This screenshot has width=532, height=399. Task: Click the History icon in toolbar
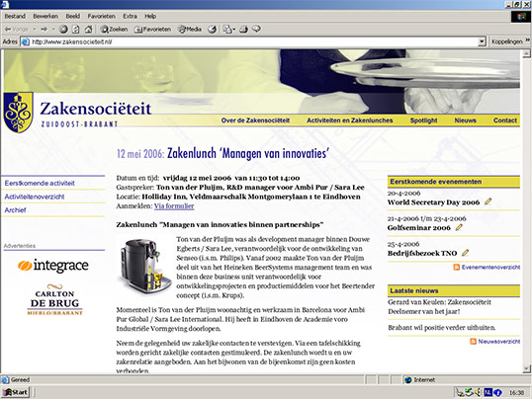213,30
